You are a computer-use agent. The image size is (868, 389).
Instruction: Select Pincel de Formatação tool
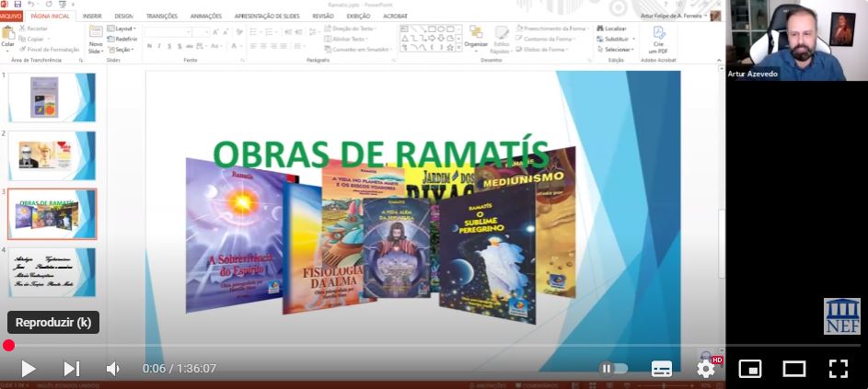tap(50, 50)
